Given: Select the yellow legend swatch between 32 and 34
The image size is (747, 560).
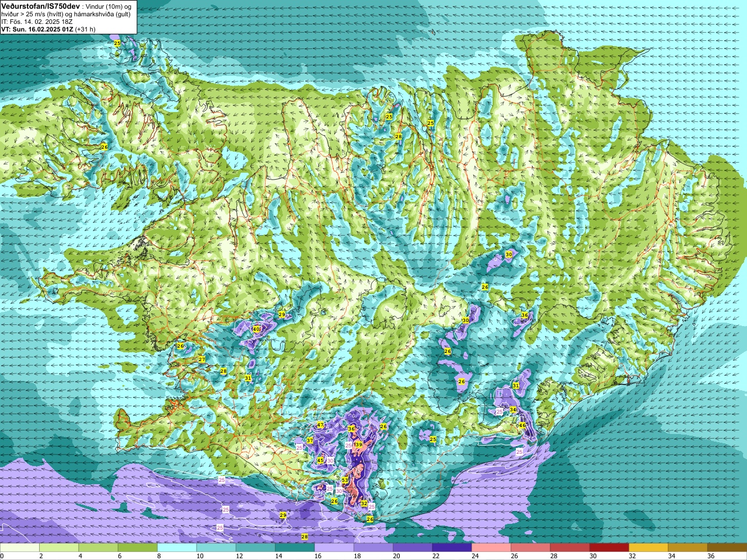Looking at the screenshot, I should pyautogui.click(x=648, y=548).
